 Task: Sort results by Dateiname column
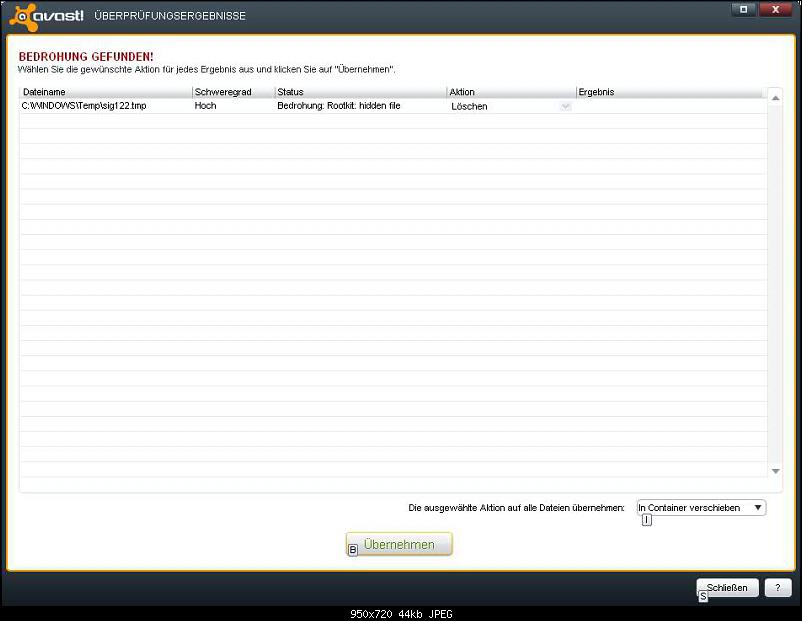point(105,92)
